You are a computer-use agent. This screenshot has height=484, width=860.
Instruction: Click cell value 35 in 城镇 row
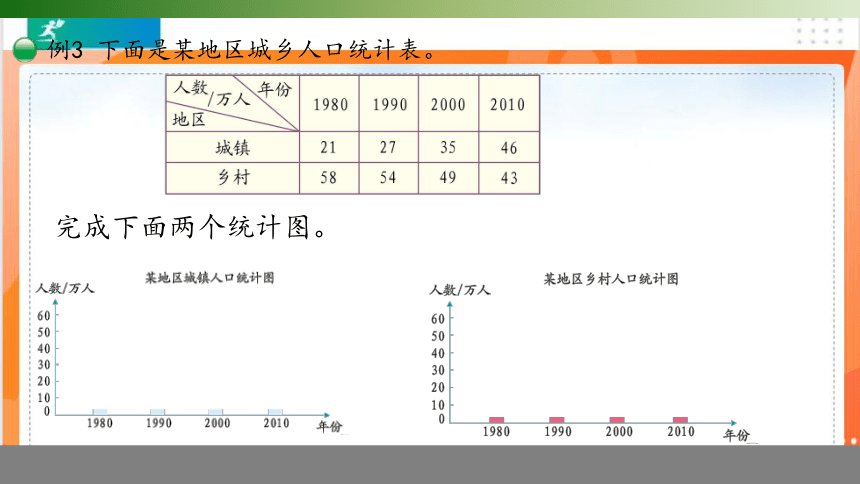(x=448, y=148)
